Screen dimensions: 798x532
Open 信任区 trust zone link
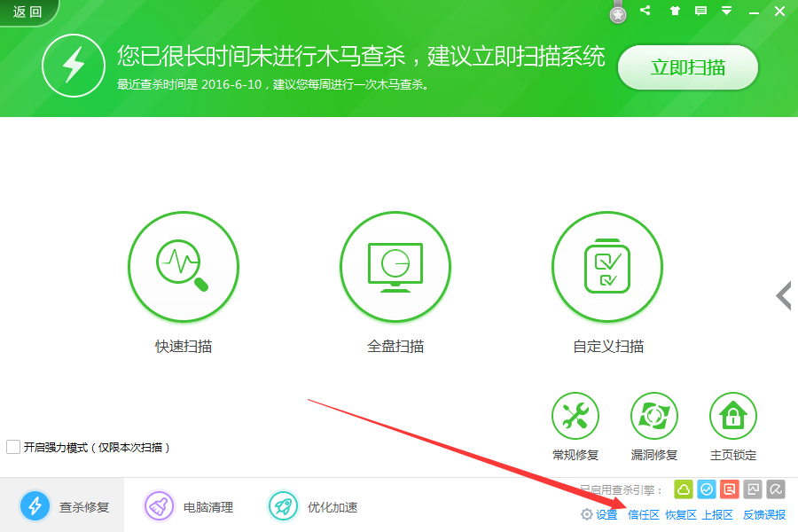click(644, 514)
